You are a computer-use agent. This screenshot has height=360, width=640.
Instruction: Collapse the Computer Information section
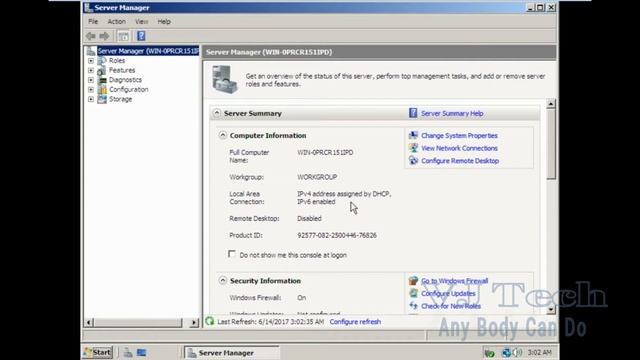(222, 135)
